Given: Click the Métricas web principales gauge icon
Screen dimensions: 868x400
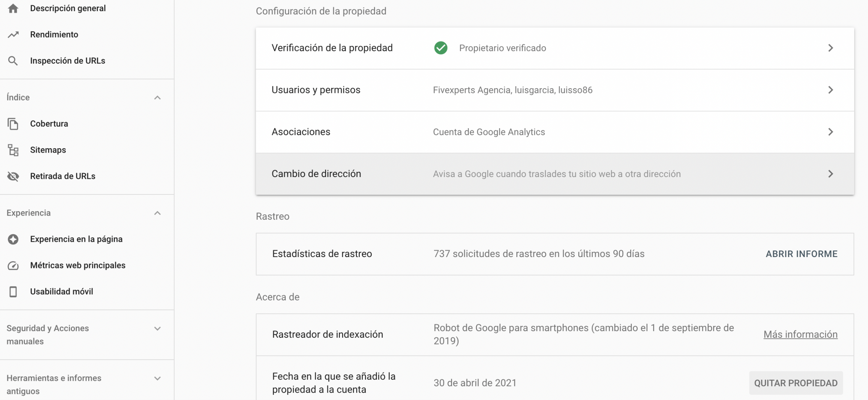Looking at the screenshot, I should coord(13,266).
